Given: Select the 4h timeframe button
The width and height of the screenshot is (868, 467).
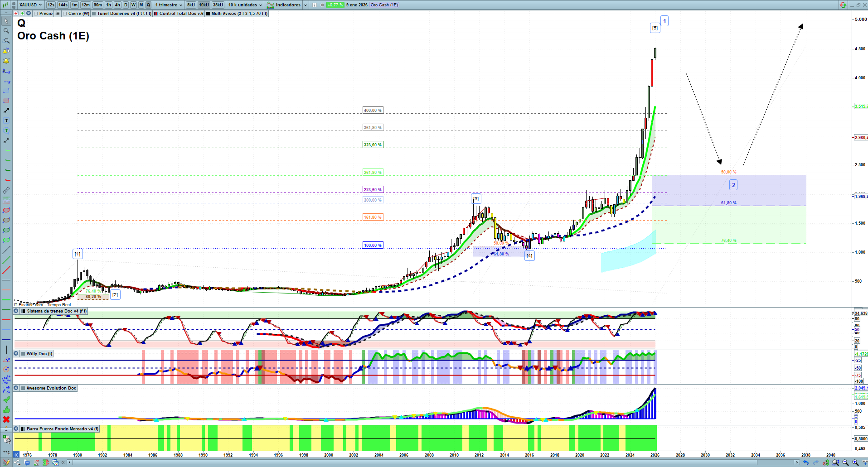Looking at the screenshot, I should (x=117, y=5).
